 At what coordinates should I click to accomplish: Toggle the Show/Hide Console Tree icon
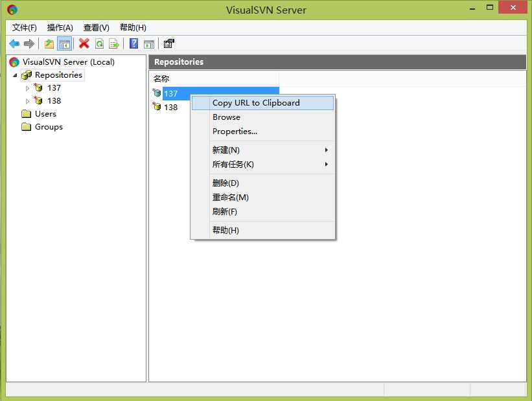click(64, 44)
